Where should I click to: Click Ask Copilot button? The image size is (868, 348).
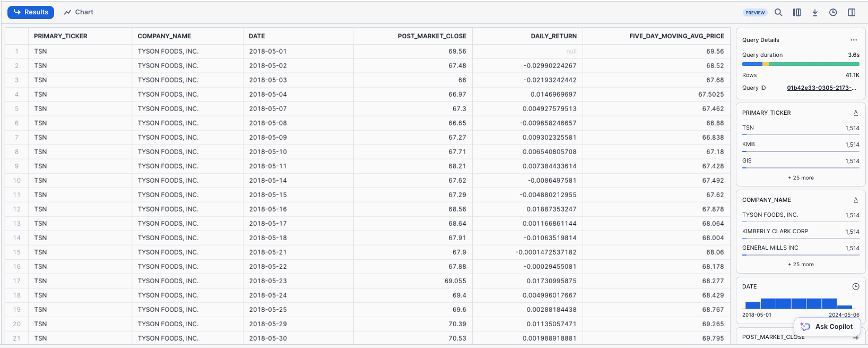[827, 327]
